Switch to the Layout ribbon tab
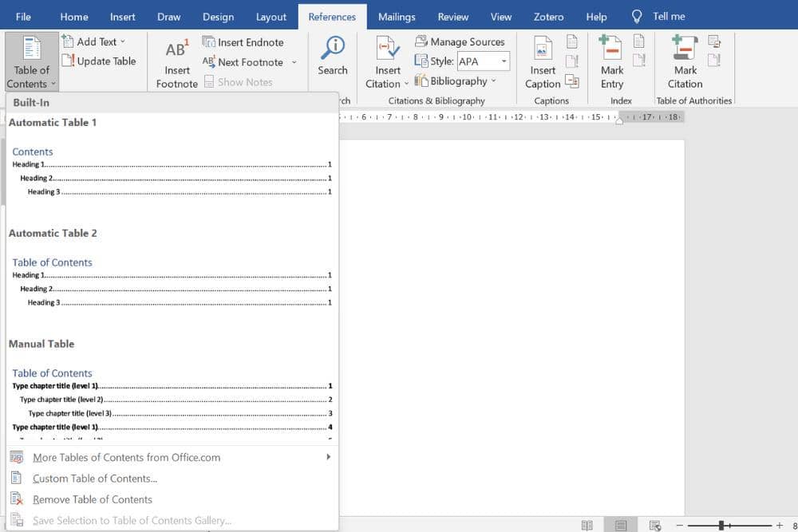The height and width of the screenshot is (532, 798). click(x=271, y=17)
